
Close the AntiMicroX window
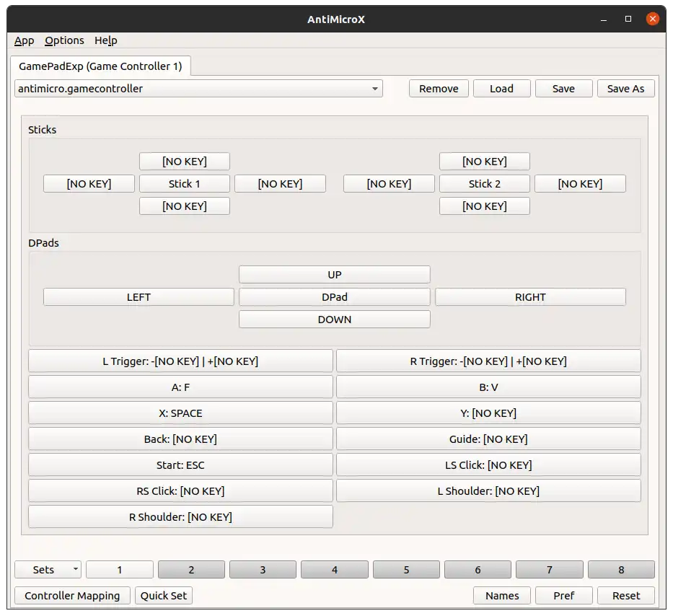(652, 19)
